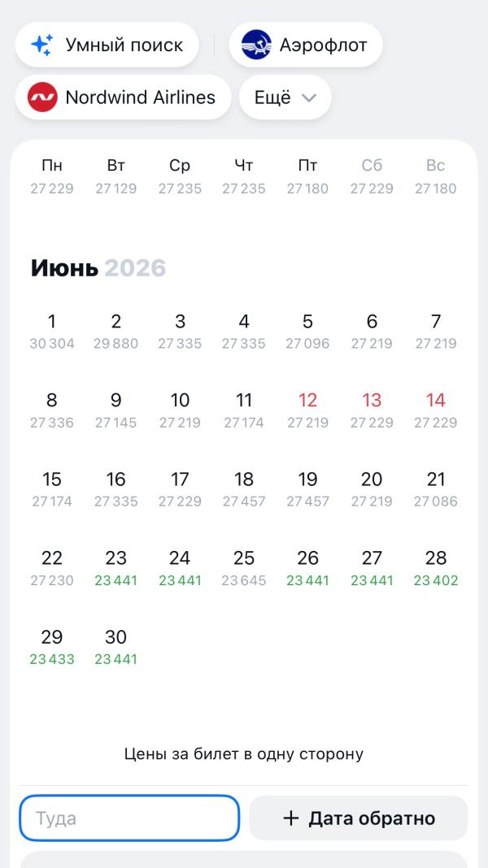This screenshot has width=488, height=868.
Task: Tap the Aeroflot airline logo
Action: (256, 45)
